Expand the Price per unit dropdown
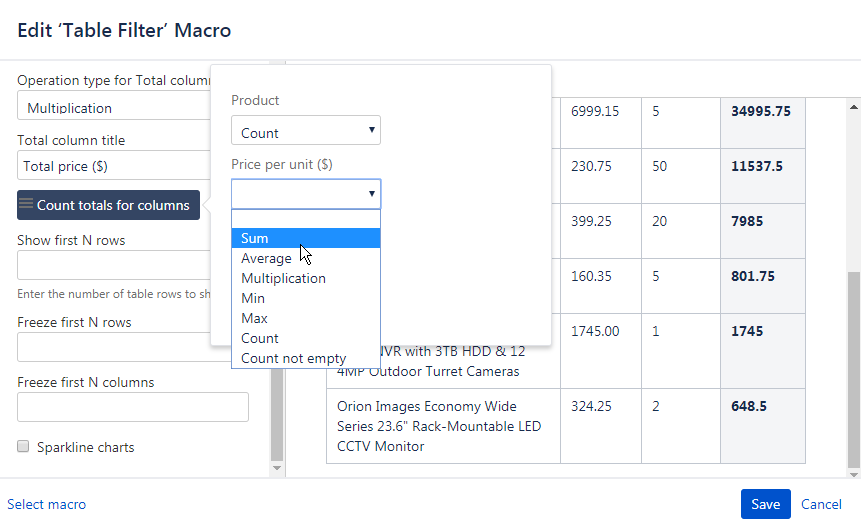 pos(305,194)
